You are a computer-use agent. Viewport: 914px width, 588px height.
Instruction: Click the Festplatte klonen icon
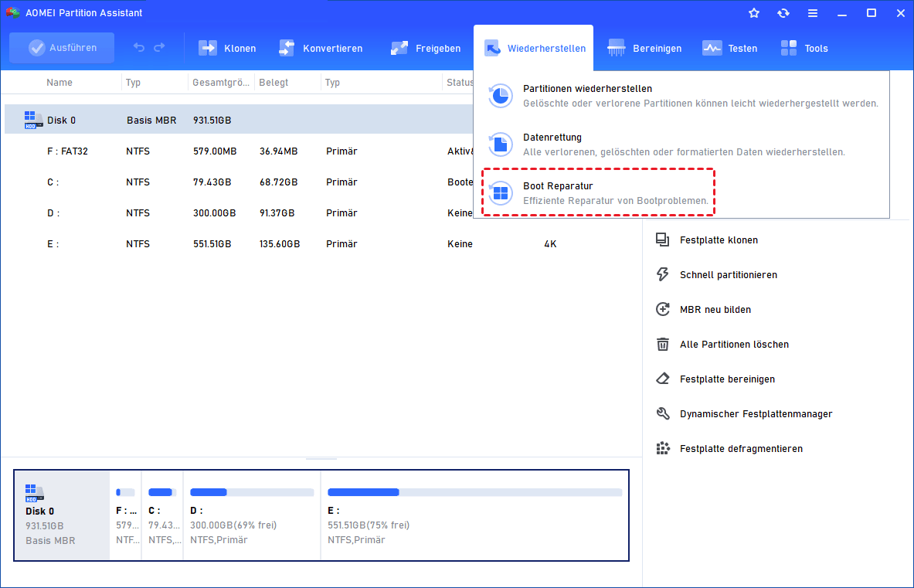(662, 240)
